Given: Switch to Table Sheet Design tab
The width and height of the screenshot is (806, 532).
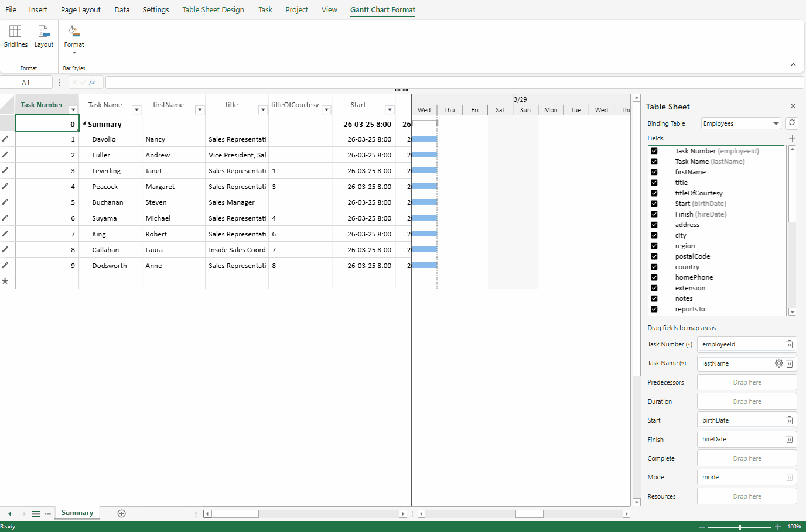Looking at the screenshot, I should [213, 9].
